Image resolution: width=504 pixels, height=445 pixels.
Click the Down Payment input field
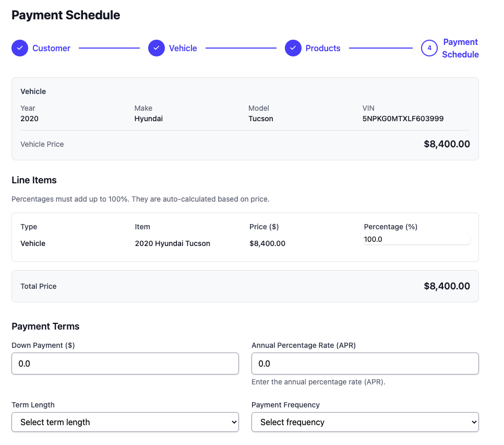(125, 364)
